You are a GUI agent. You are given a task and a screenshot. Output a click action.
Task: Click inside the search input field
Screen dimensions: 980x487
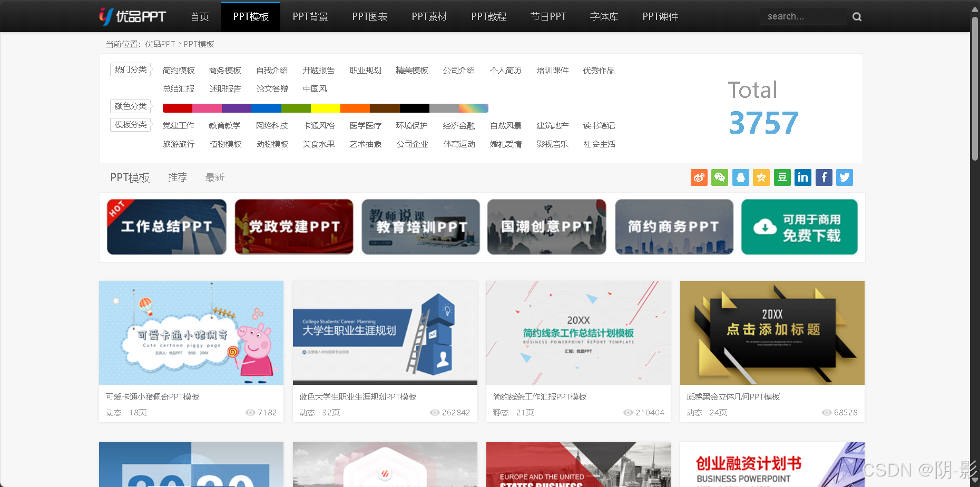click(803, 16)
